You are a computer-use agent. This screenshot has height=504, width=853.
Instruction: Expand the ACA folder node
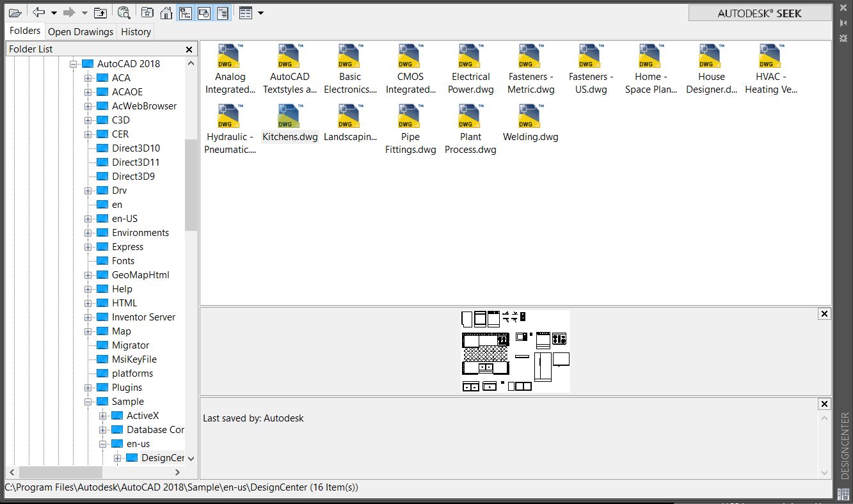[x=88, y=78]
